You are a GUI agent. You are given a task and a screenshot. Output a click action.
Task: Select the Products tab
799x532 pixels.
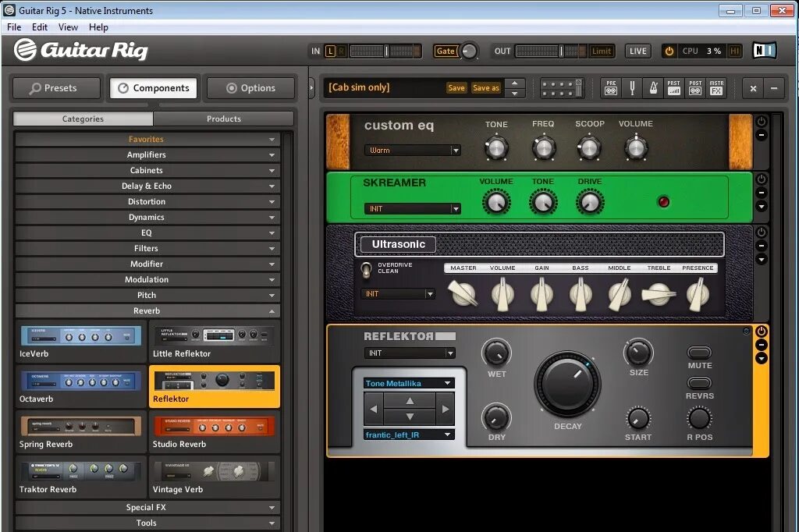(x=224, y=119)
